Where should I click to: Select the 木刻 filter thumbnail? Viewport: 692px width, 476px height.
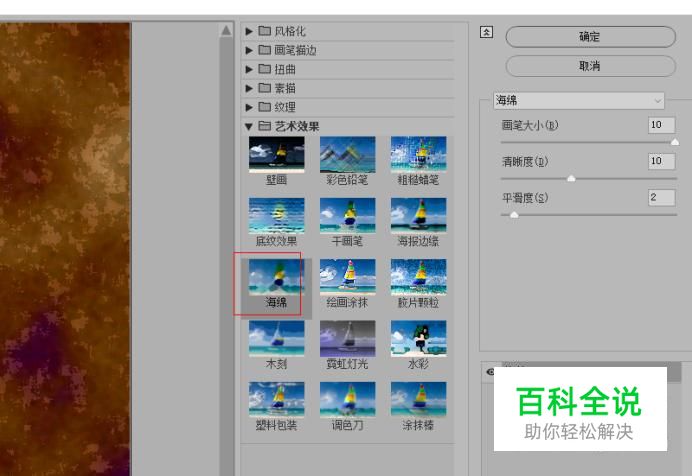click(x=276, y=338)
